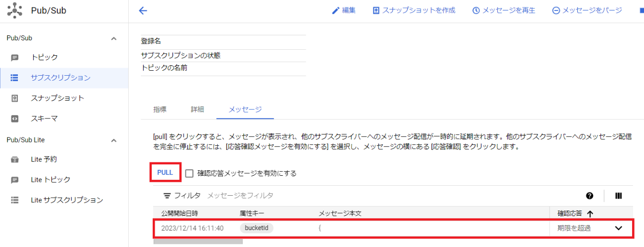This screenshot has width=644, height=247.
Task: Click the サブスクリプションの状態 label
Action: (181, 55)
